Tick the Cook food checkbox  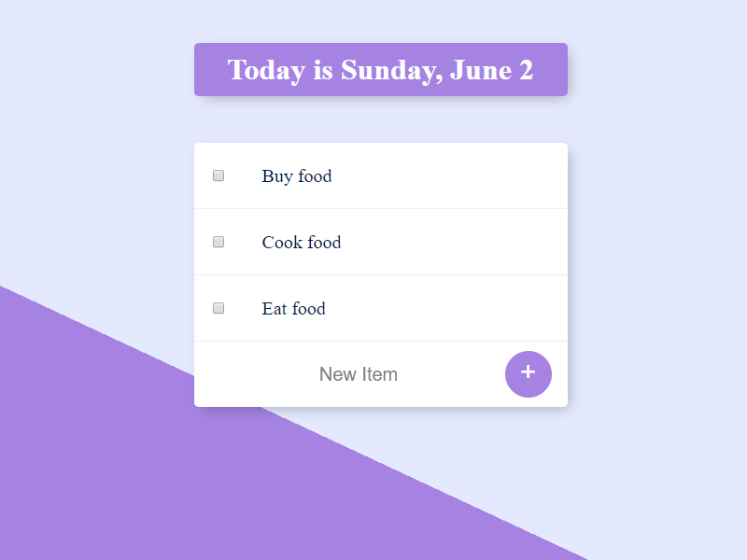[x=218, y=242]
